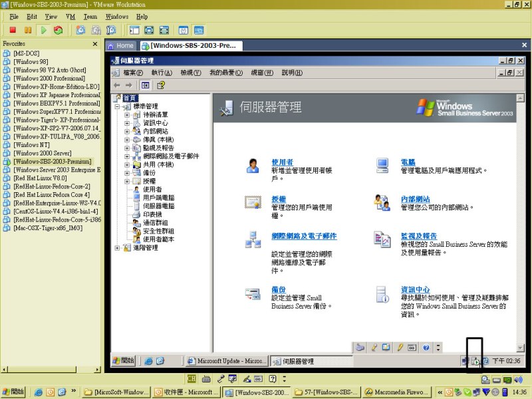
Task: Click the Take Snapshot toolbar icon
Action: click(x=80, y=30)
